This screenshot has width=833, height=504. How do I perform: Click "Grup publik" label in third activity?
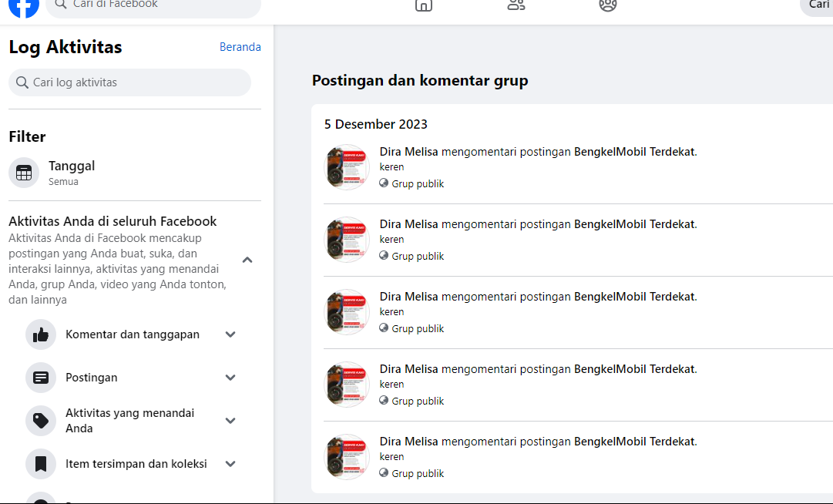[x=418, y=329]
